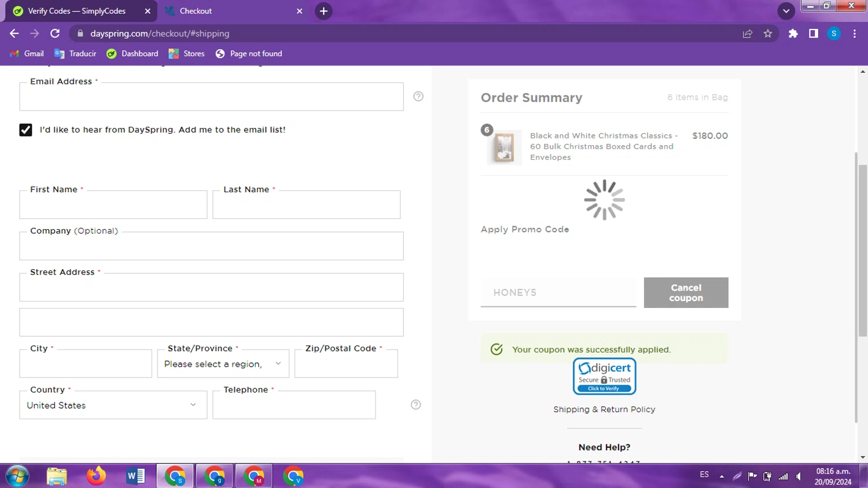
Task: Click the Email Address input field
Action: click(x=211, y=97)
